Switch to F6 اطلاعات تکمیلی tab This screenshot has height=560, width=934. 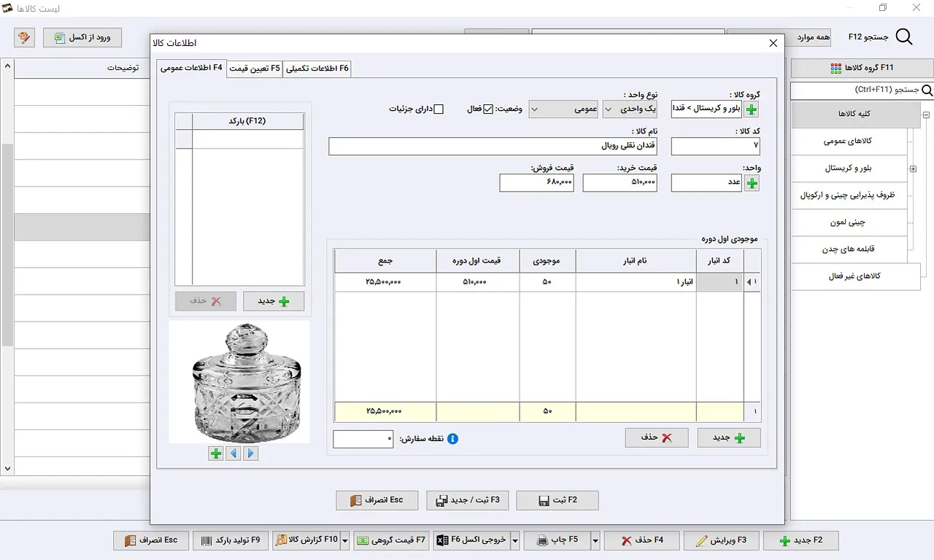click(x=317, y=69)
